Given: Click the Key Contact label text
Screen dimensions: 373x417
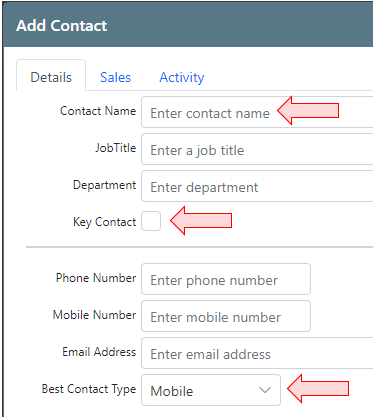Looking at the screenshot, I should (x=104, y=222).
